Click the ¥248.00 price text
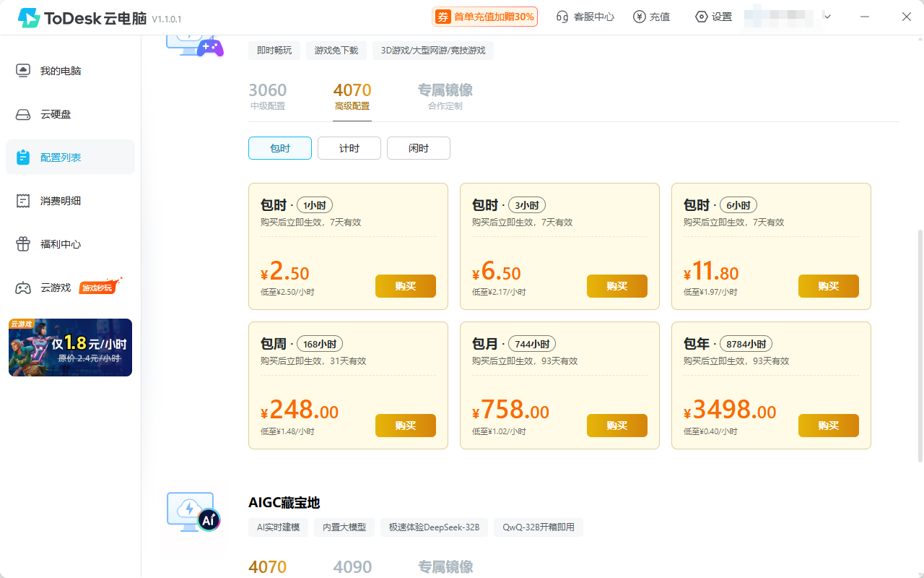 click(x=300, y=410)
